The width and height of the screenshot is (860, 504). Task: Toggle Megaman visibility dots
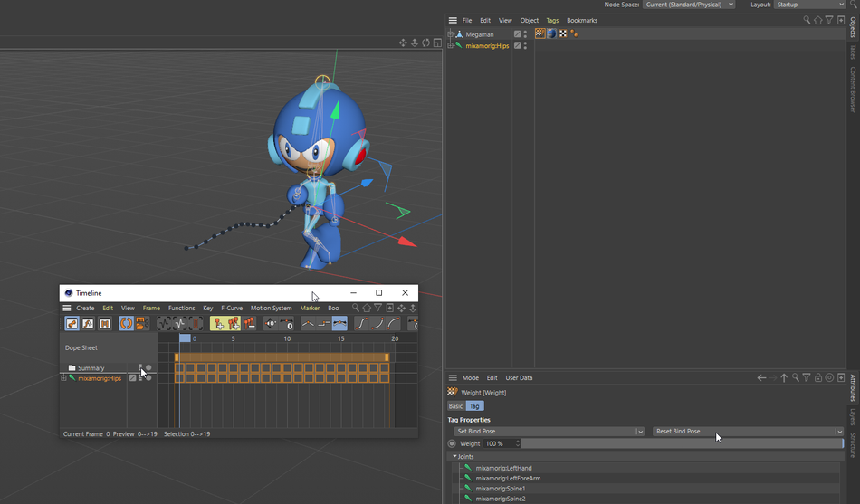tap(525, 34)
